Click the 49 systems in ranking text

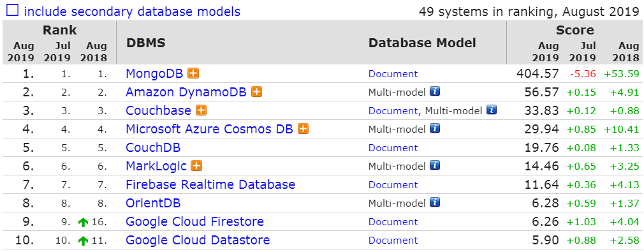529,11
